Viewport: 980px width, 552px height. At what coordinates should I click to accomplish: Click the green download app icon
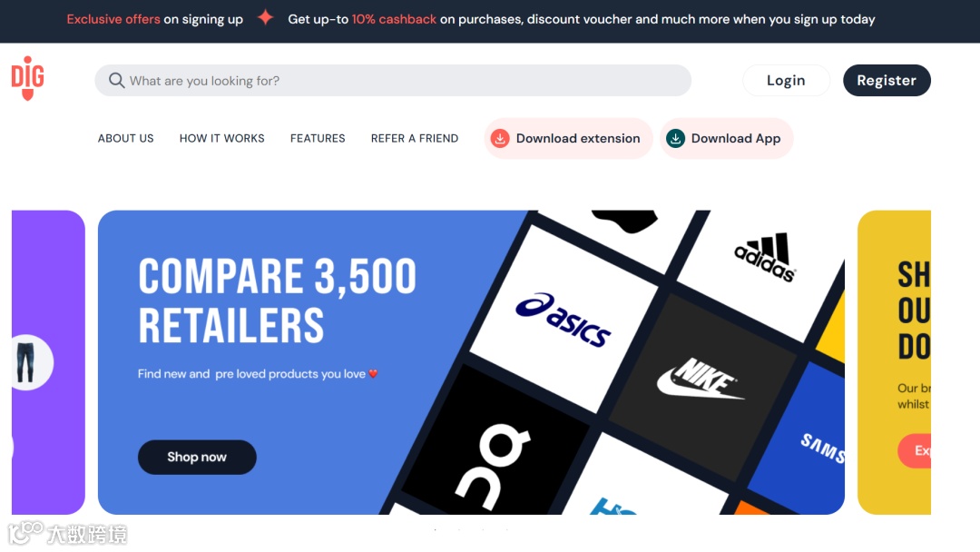click(x=676, y=138)
